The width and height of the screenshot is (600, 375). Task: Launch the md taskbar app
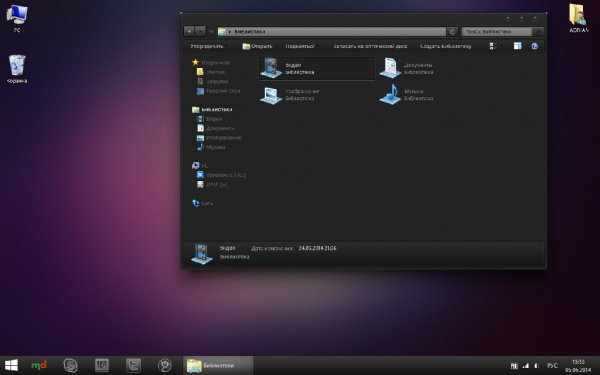[x=39, y=365]
